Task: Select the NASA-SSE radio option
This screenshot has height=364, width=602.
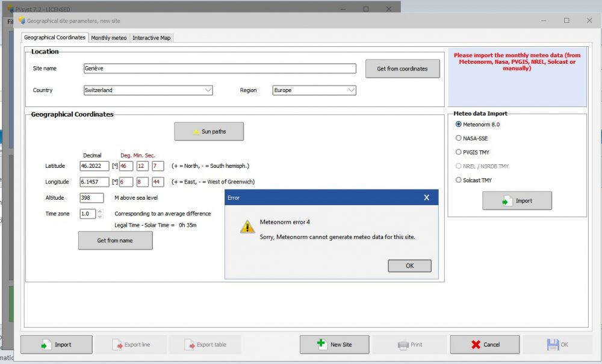Action: (x=459, y=138)
